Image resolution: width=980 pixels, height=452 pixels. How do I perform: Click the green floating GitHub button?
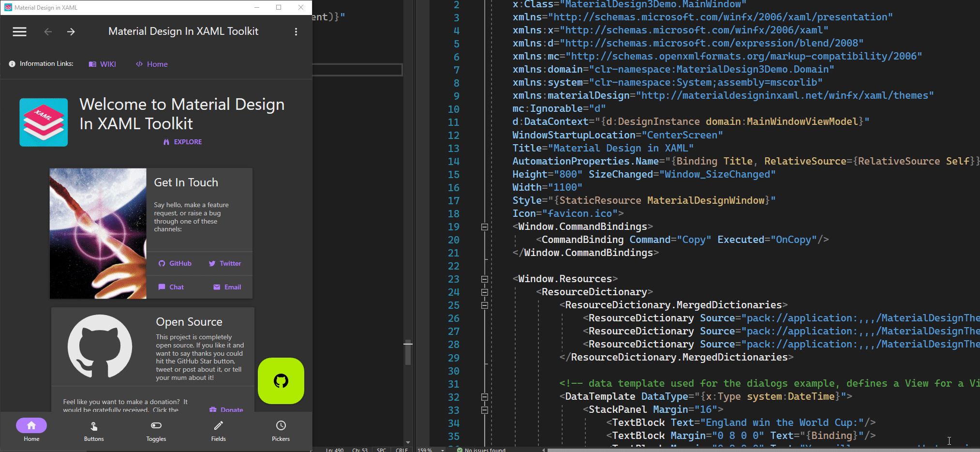coord(281,381)
